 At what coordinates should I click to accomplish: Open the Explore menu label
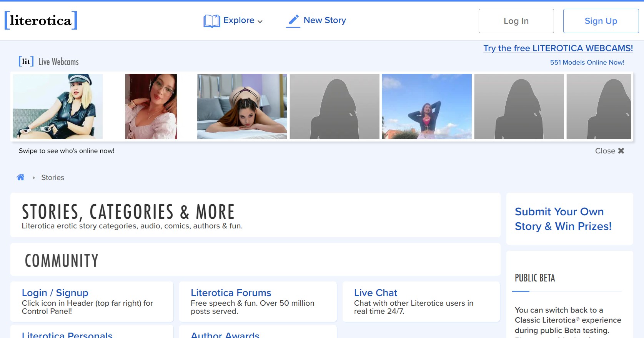pyautogui.click(x=239, y=20)
